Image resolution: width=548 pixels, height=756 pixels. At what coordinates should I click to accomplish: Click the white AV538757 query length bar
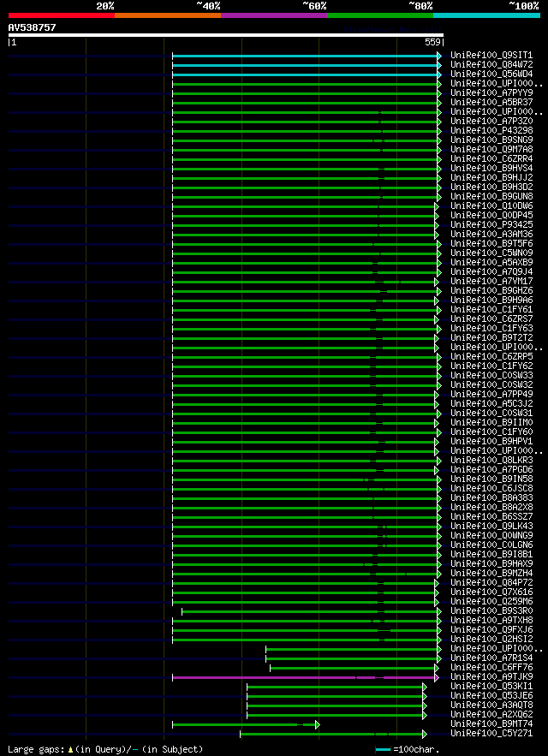click(226, 35)
